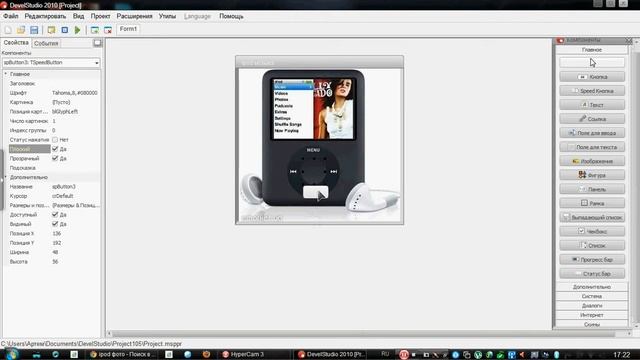Open the ipod фото browser taskbar item
The width and height of the screenshot is (640, 360).
(121, 354)
